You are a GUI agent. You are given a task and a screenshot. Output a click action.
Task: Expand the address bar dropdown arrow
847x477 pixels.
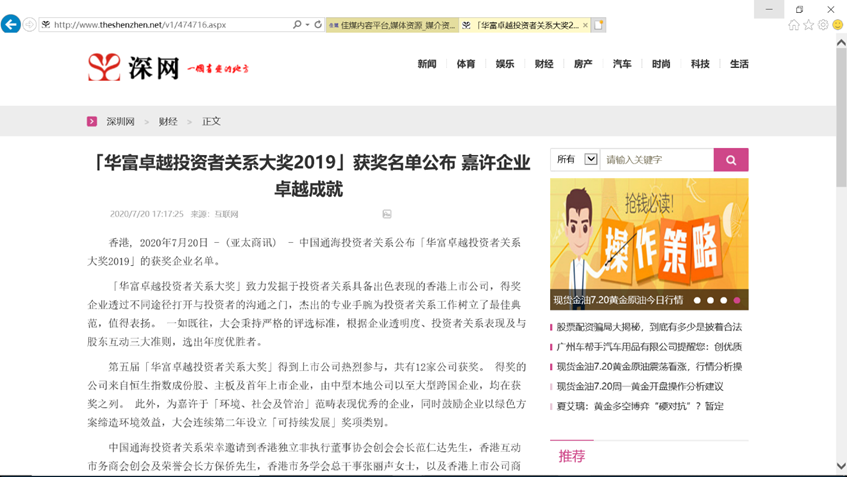307,25
